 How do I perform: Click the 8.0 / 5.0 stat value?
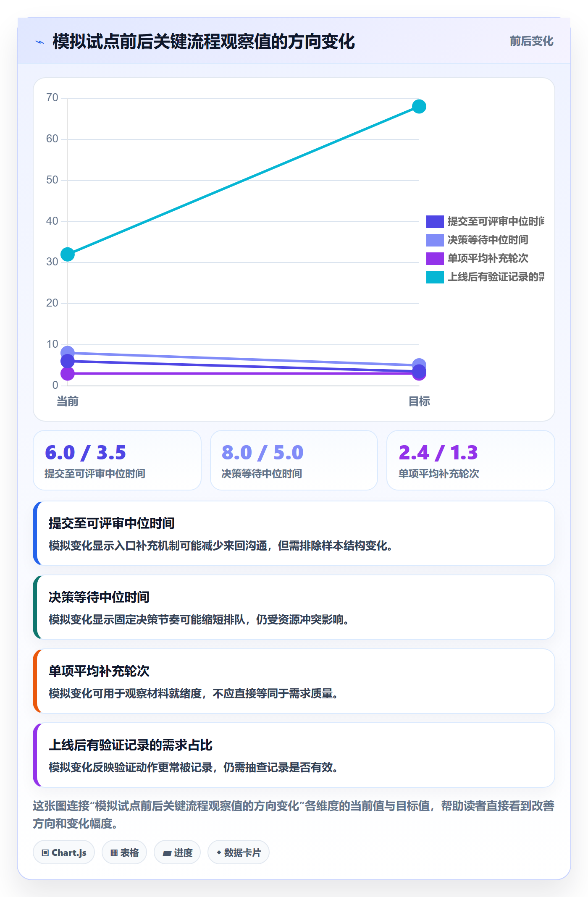click(x=262, y=453)
